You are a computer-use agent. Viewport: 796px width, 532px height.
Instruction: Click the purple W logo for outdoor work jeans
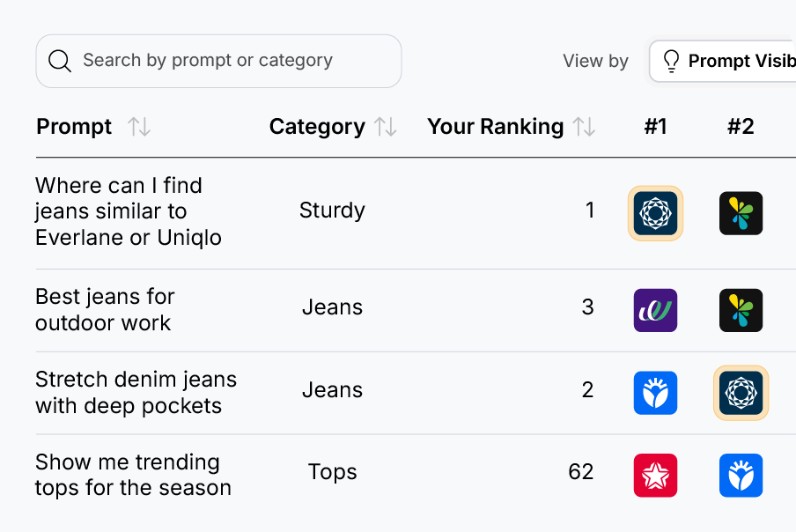(x=655, y=310)
